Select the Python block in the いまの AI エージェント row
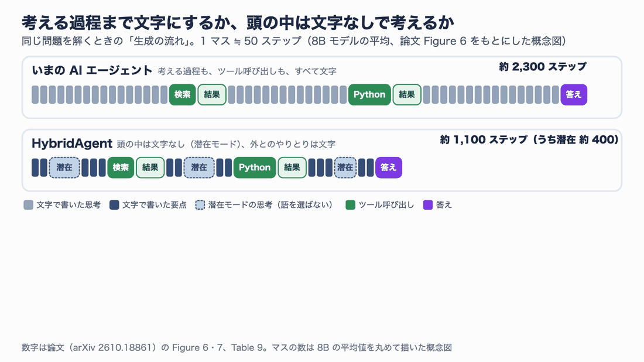Image resolution: width=644 pixels, height=362 pixels. point(369,94)
